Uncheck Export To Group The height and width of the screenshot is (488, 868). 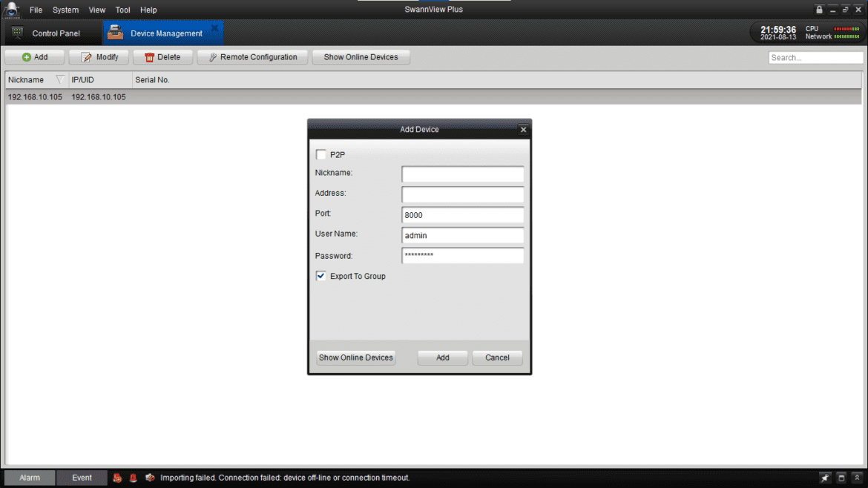pos(320,275)
